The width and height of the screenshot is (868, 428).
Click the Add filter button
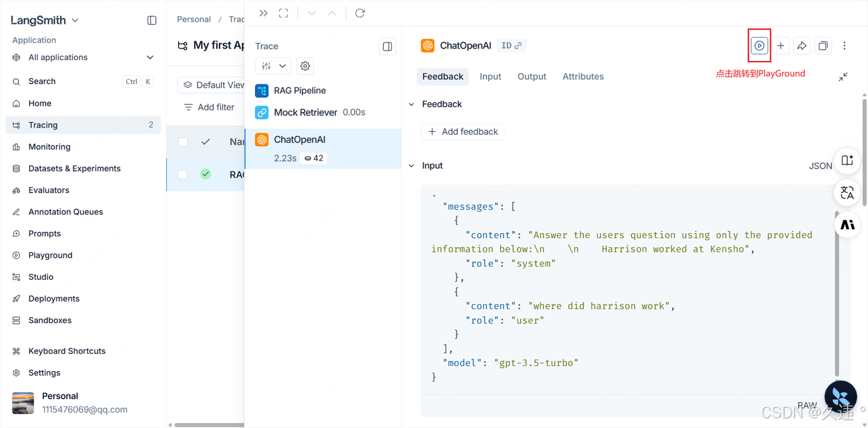(x=209, y=107)
